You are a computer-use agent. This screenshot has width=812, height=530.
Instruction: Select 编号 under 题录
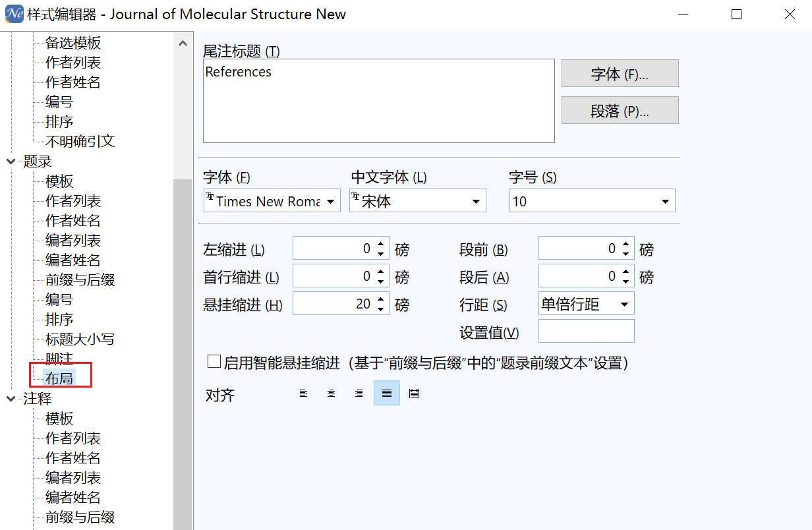pos(59,299)
